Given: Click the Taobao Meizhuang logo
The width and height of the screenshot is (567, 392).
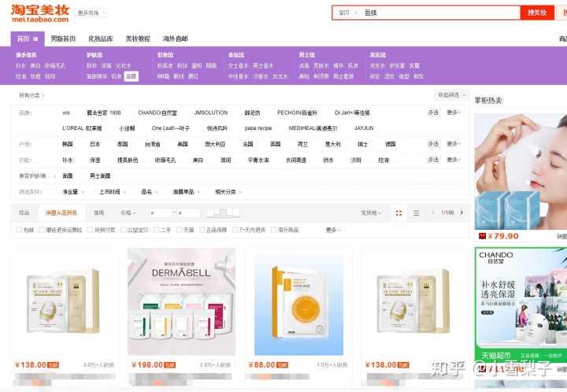Looking at the screenshot, I should (40, 13).
